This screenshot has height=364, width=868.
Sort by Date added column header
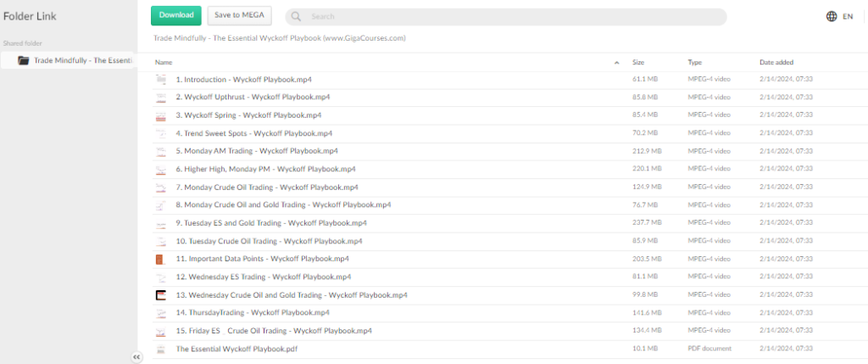[776, 62]
